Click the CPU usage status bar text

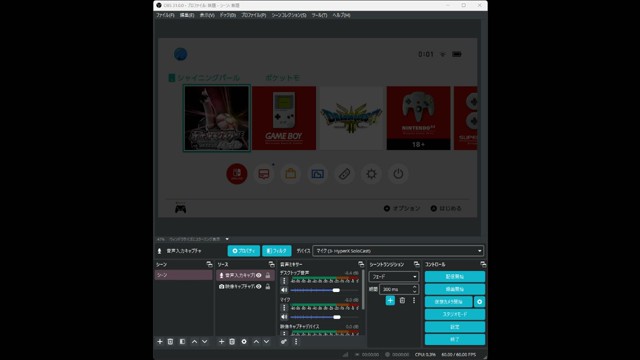[x=425, y=355]
